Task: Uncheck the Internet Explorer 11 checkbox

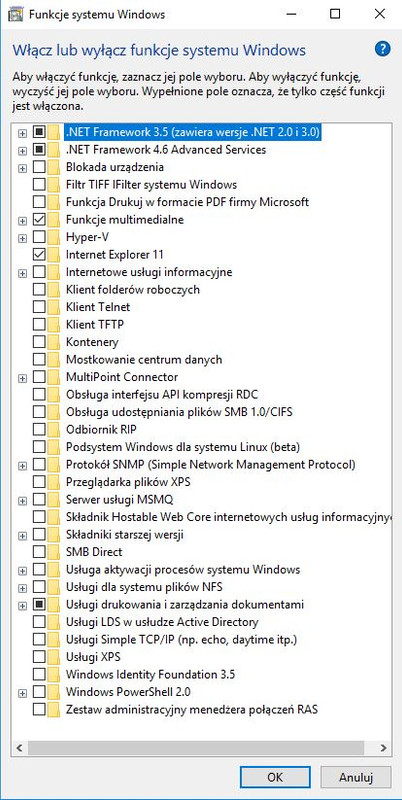Action: (39, 254)
